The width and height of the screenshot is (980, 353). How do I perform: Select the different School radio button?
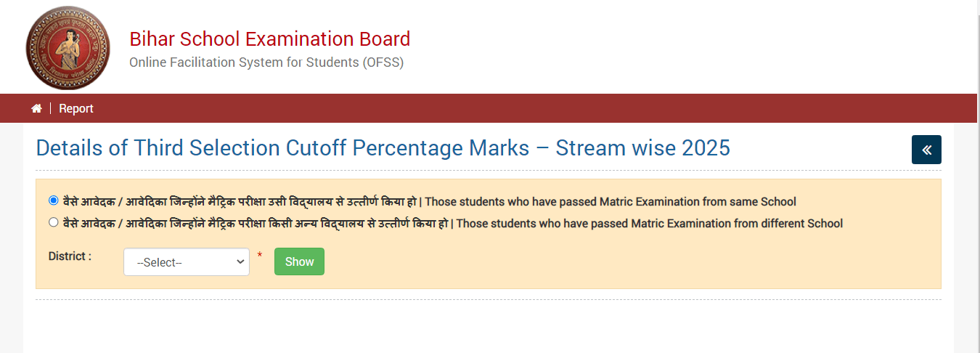[x=54, y=222]
